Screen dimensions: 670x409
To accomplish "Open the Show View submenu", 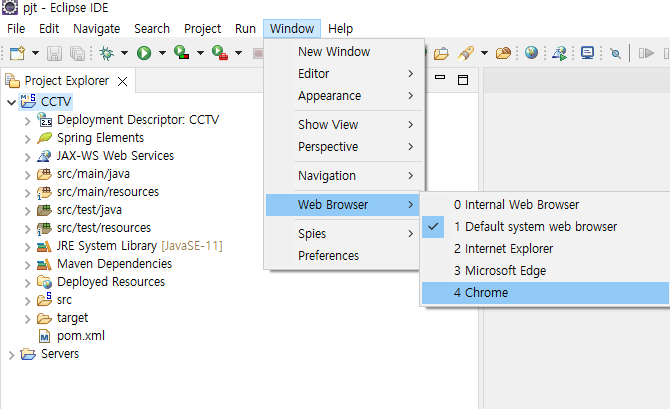I will pos(344,125).
